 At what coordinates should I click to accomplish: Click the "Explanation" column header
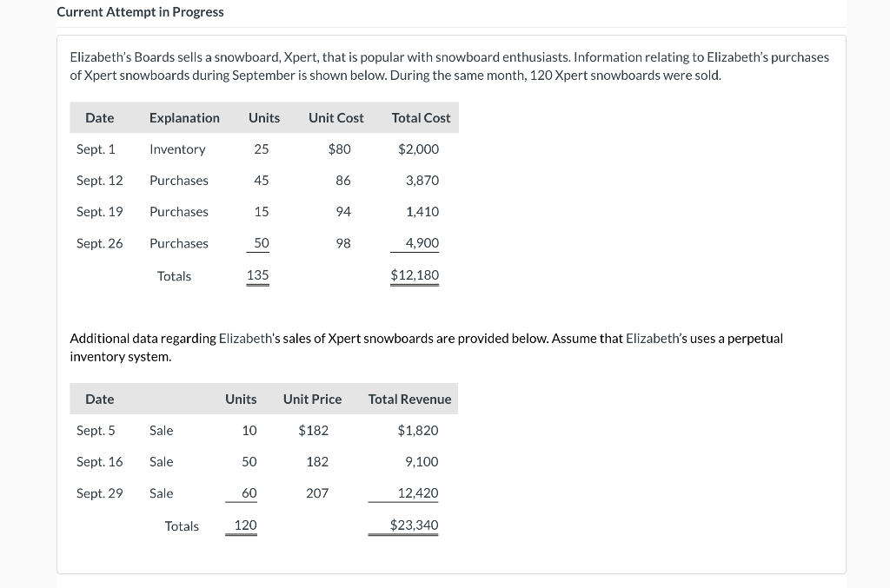click(184, 117)
